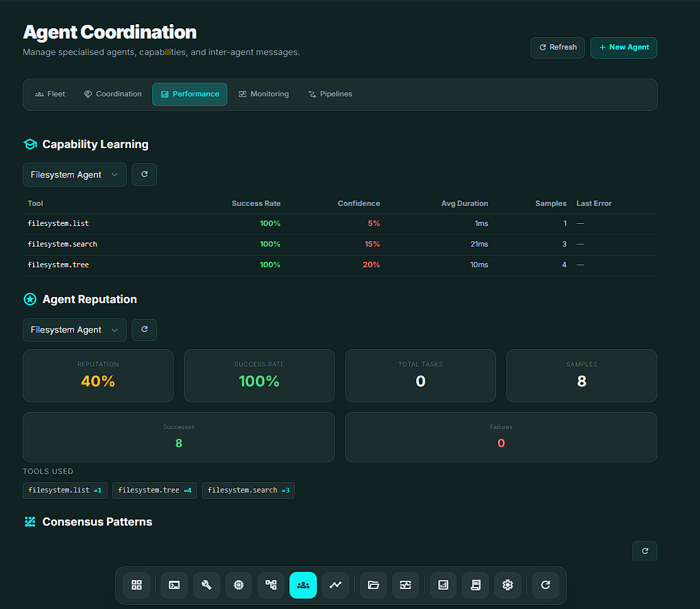700x609 pixels.
Task: Expand Capability Learning Filesystem Agent dropdown
Action: click(74, 175)
